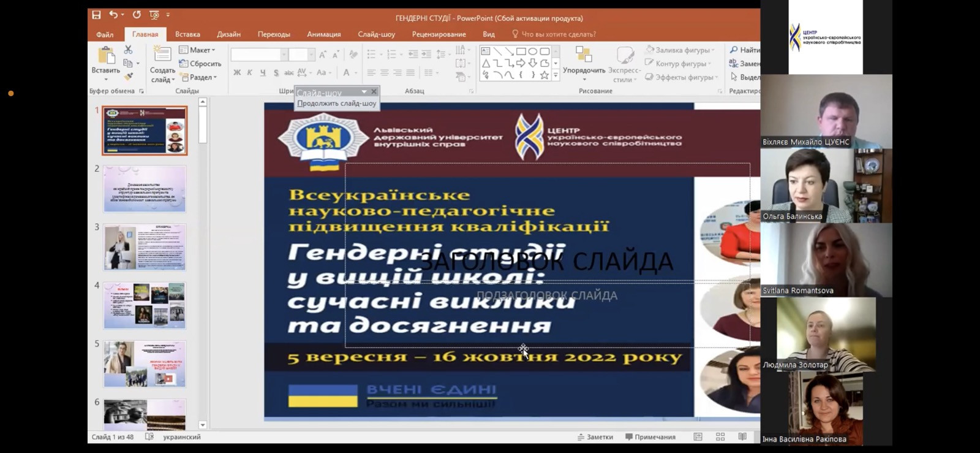980x453 pixels.
Task: Undo the last action in PowerPoint
Action: [113, 15]
